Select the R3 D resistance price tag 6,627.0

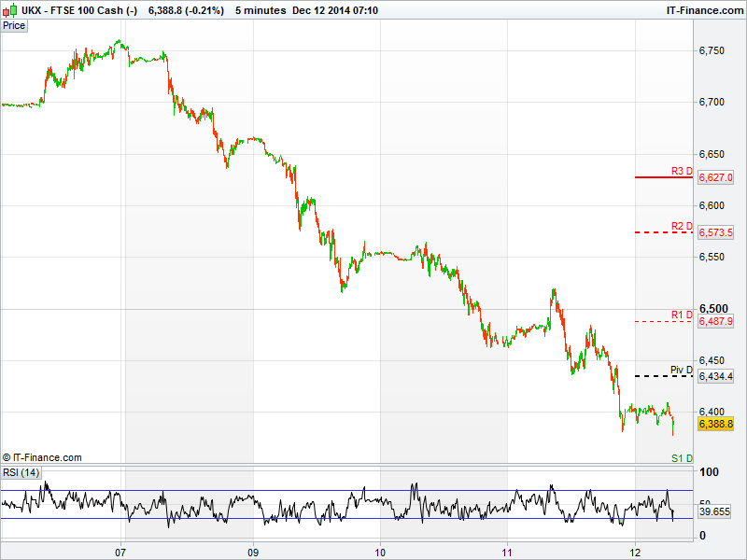(x=716, y=177)
